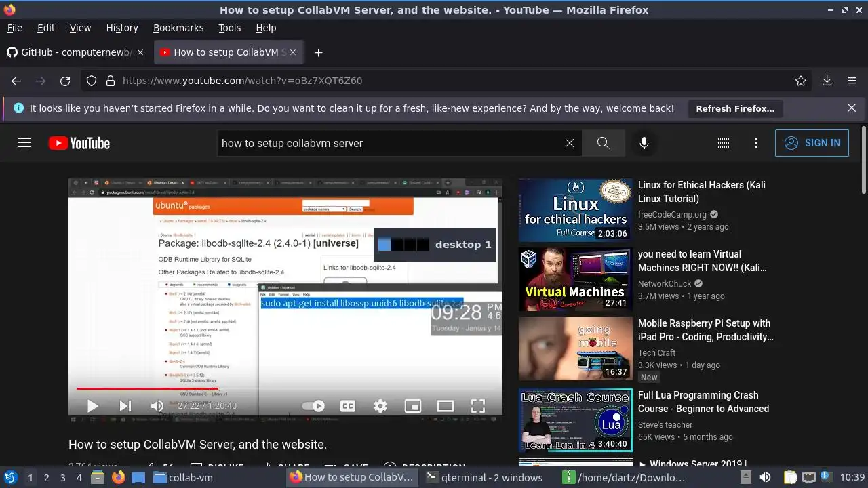Screen dimensions: 868x488
Task: Toggle the autoplay switch
Action: (x=313, y=406)
